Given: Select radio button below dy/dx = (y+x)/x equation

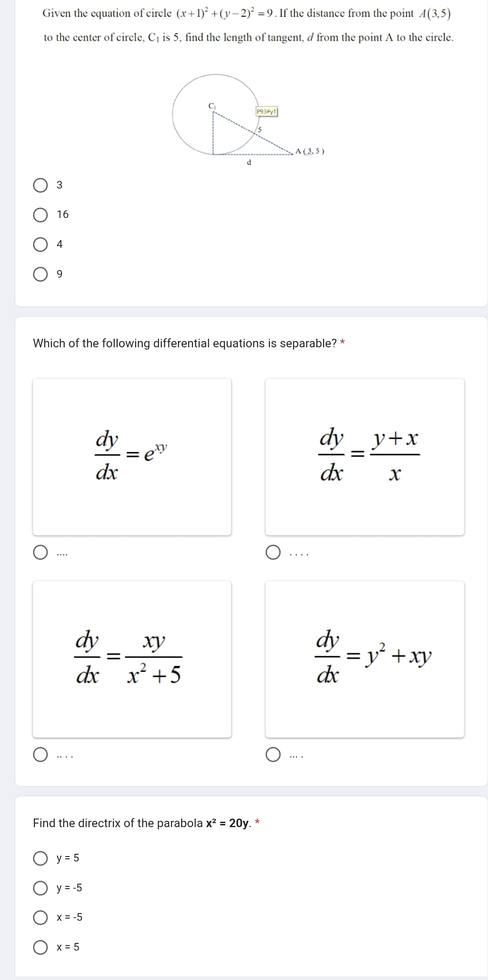Looking at the screenshot, I should pyautogui.click(x=273, y=553).
